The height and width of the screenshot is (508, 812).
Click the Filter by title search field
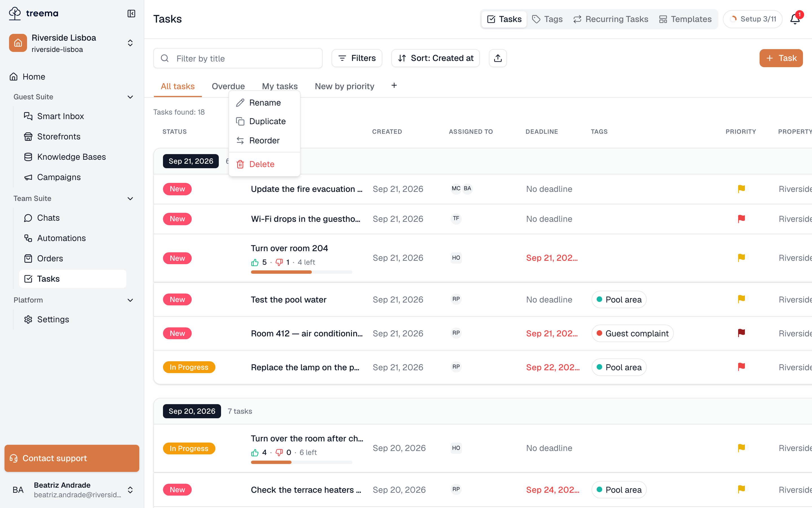click(238, 58)
